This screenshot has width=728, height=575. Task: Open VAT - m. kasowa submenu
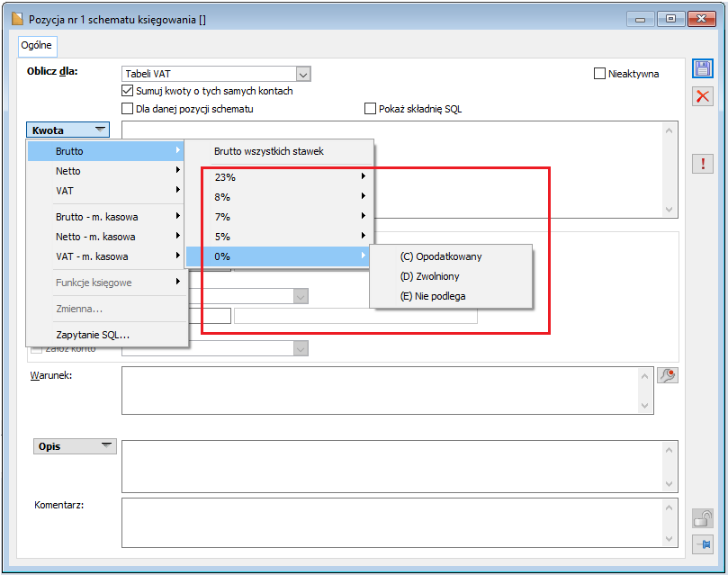coord(106,256)
